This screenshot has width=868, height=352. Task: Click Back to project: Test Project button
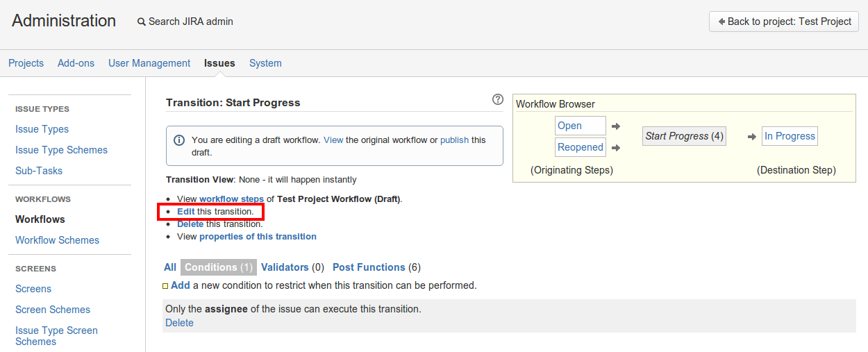(x=783, y=22)
